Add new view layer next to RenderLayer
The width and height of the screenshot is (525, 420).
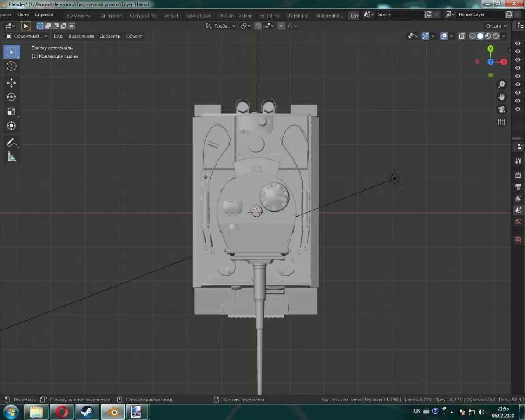(x=509, y=14)
